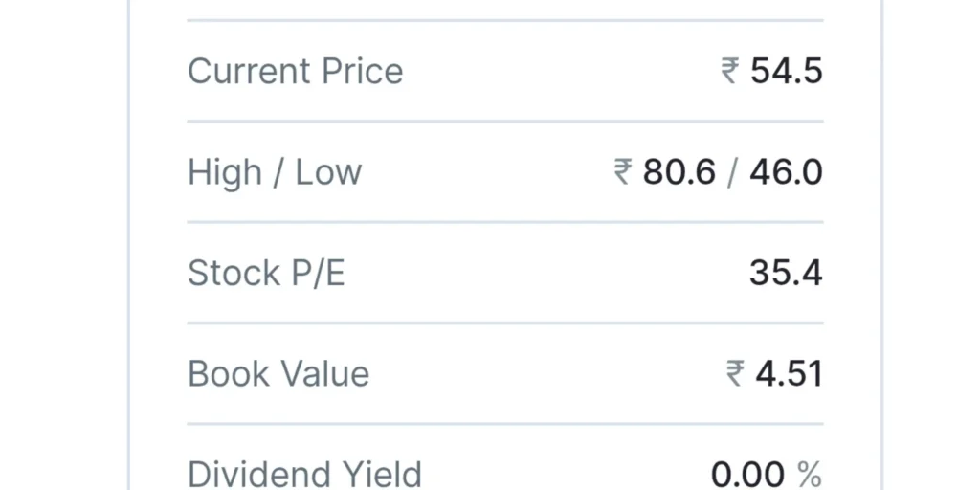Click the rupee symbol beside 54.5
Viewport: 980px width, 490px height.
coord(730,71)
